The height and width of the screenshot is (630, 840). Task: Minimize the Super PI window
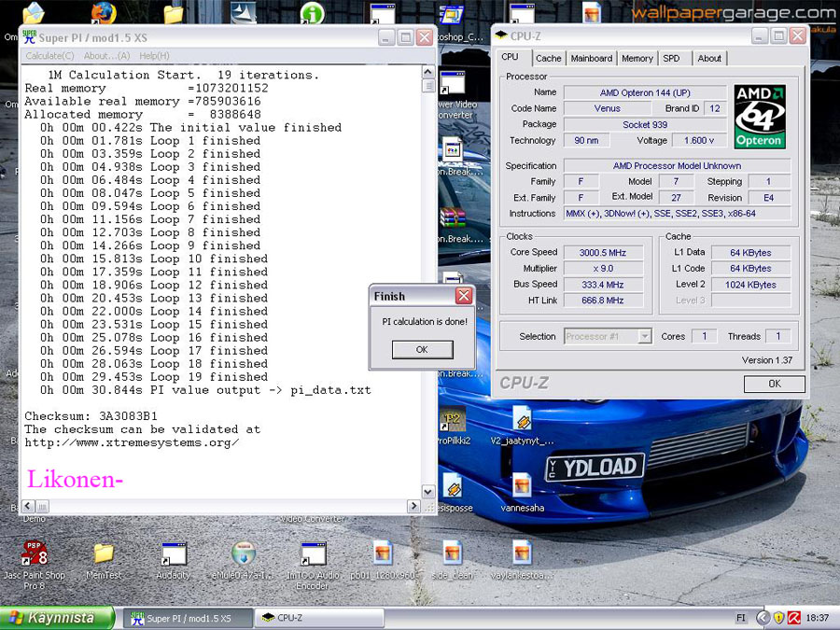coord(386,37)
